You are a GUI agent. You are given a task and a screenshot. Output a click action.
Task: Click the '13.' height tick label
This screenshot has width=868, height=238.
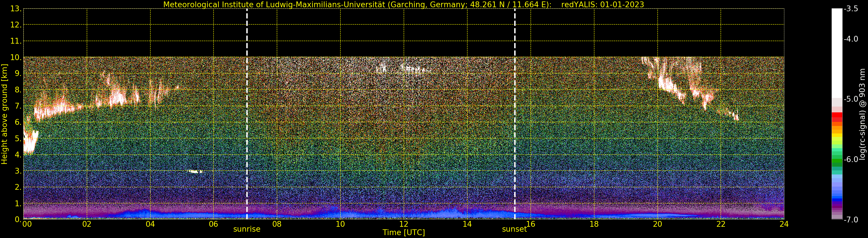[x=16, y=9]
